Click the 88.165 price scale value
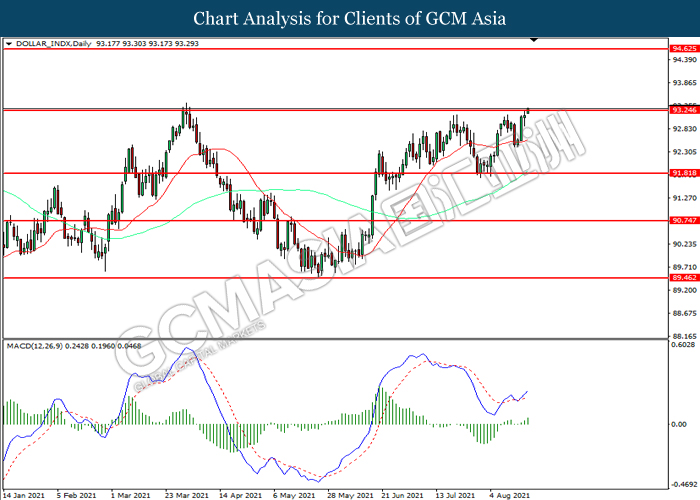Viewport: 700px width, 500px height. (x=685, y=336)
